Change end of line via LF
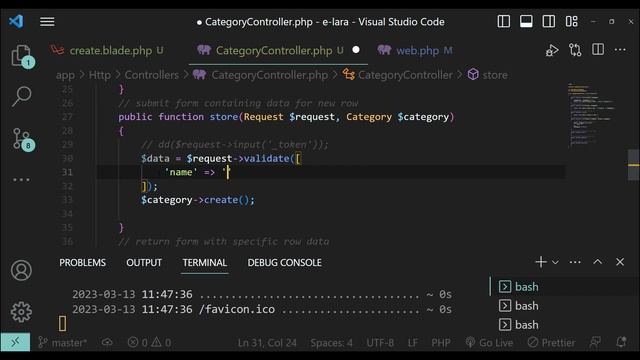This screenshot has height=360, width=640. click(x=412, y=343)
